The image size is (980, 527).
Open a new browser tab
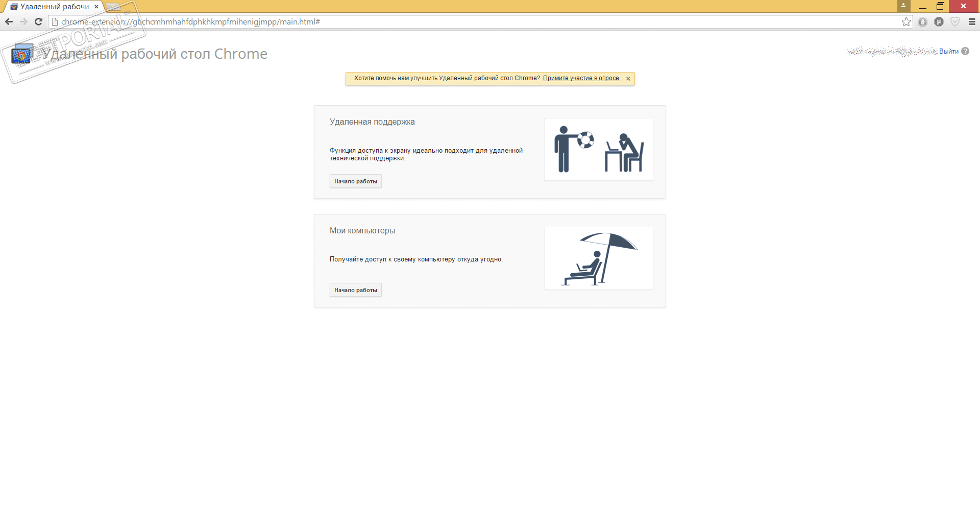pos(113,7)
